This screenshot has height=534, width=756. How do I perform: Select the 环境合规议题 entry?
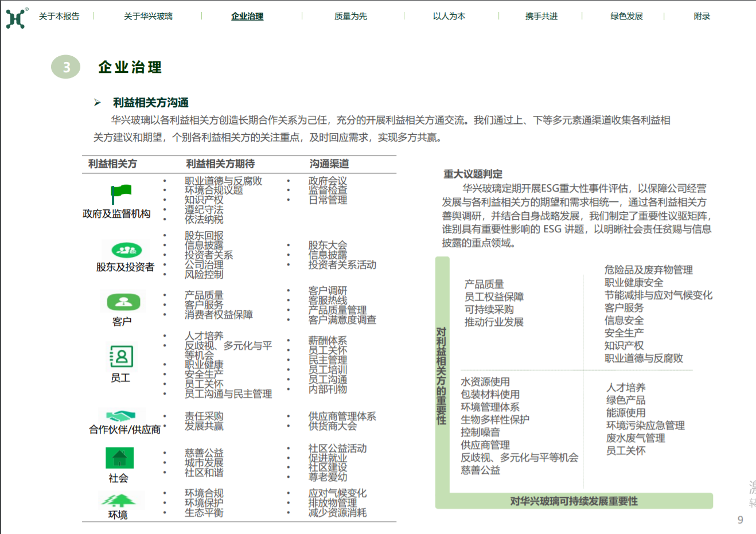point(214,190)
